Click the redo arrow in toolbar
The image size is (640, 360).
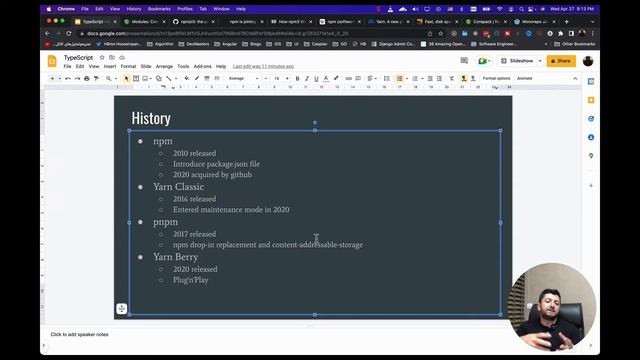point(77,78)
